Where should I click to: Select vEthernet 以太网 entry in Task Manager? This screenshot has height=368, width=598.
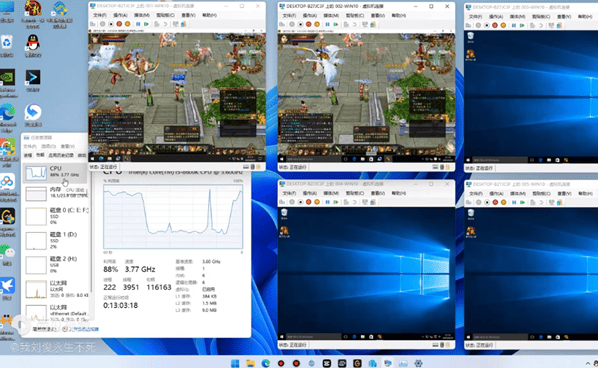pos(56,313)
